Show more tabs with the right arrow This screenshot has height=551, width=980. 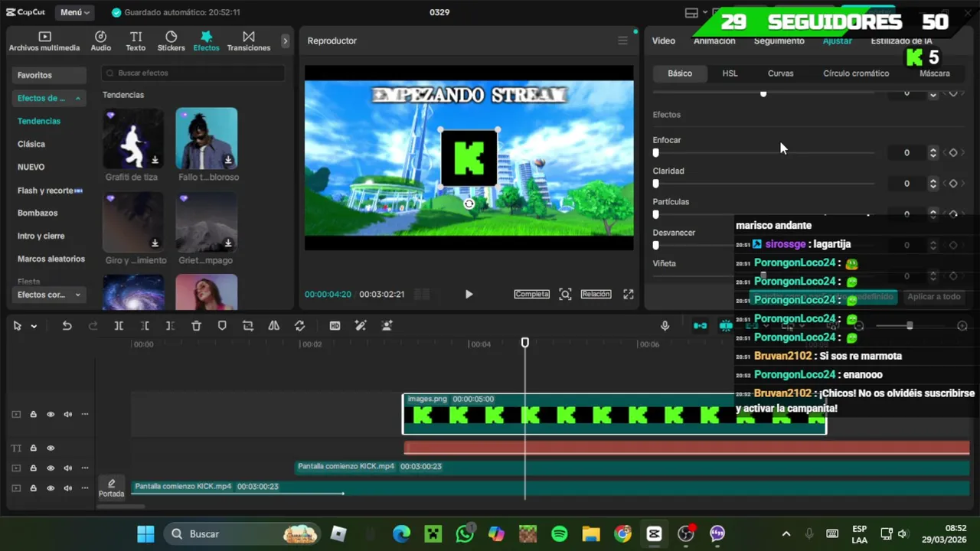tap(286, 41)
